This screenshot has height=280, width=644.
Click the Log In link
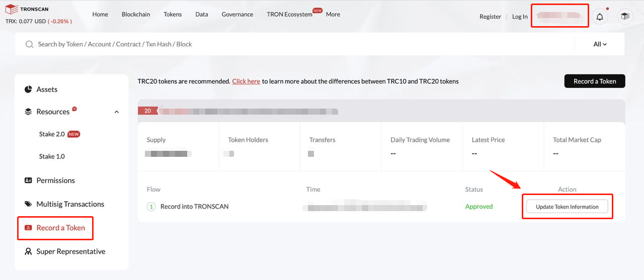[x=520, y=17]
